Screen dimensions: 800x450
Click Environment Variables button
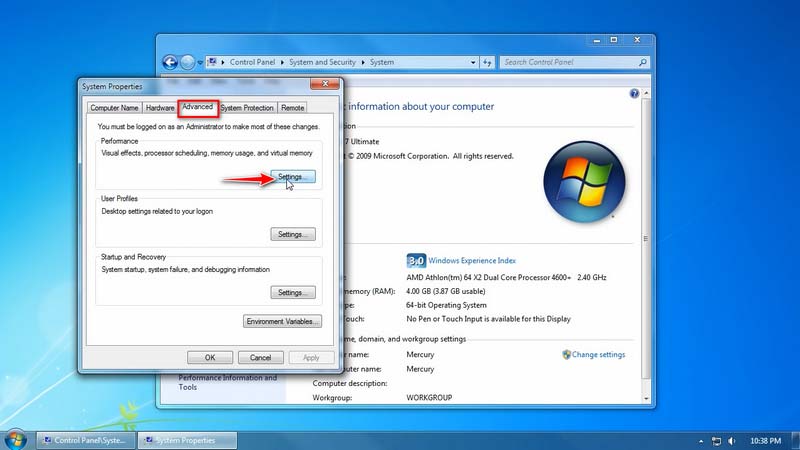282,321
